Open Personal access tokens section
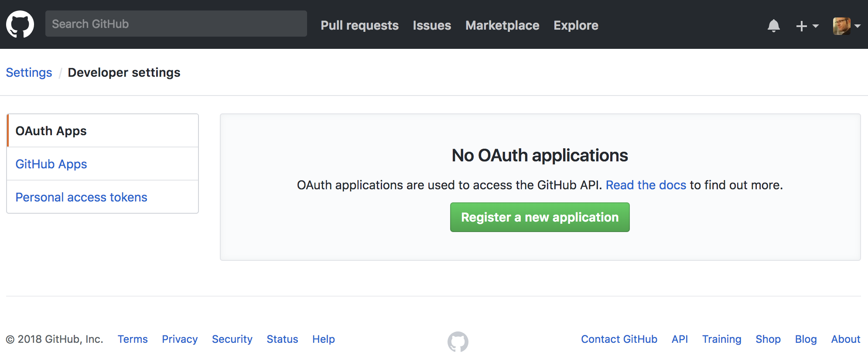868x362 pixels. coord(103,197)
